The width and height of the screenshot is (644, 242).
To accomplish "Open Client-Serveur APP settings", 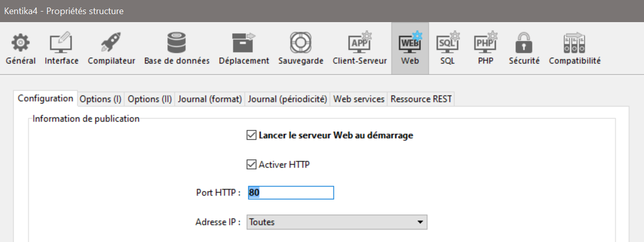I will (360, 49).
